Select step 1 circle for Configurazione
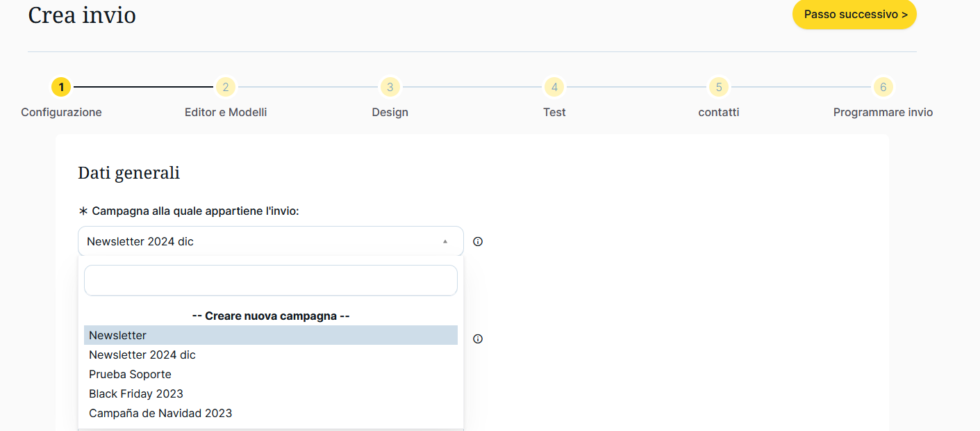The image size is (980, 431). [61, 87]
